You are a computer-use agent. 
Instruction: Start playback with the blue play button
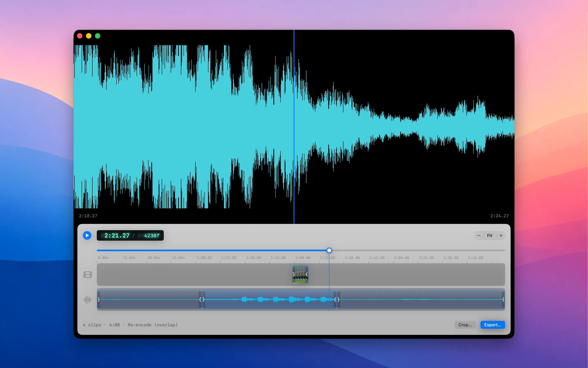[87, 235]
